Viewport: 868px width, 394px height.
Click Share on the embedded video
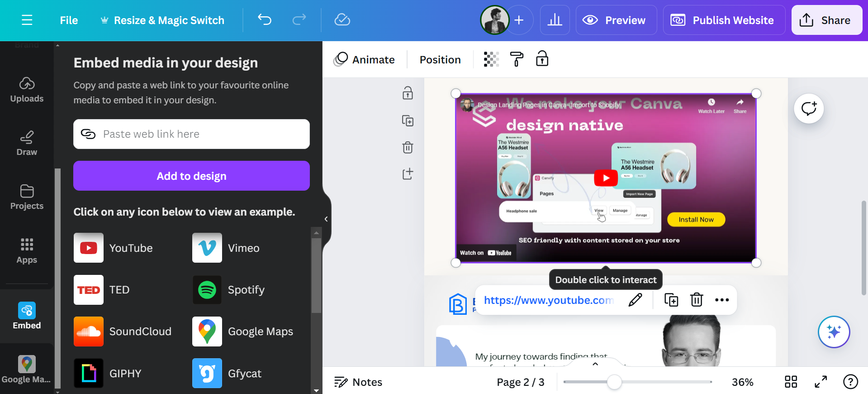tap(740, 106)
